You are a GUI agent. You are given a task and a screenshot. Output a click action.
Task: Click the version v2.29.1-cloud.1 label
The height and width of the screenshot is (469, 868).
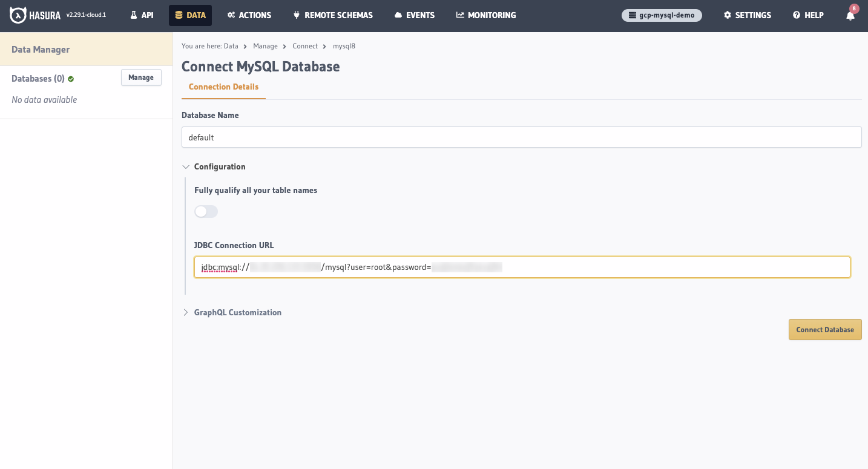tap(86, 15)
